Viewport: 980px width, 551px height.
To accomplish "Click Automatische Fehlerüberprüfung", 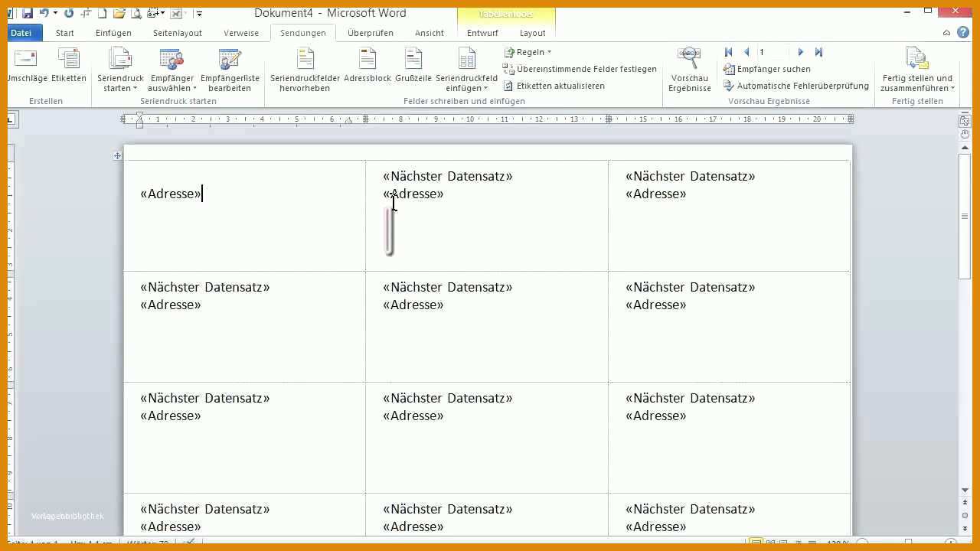I will [796, 86].
